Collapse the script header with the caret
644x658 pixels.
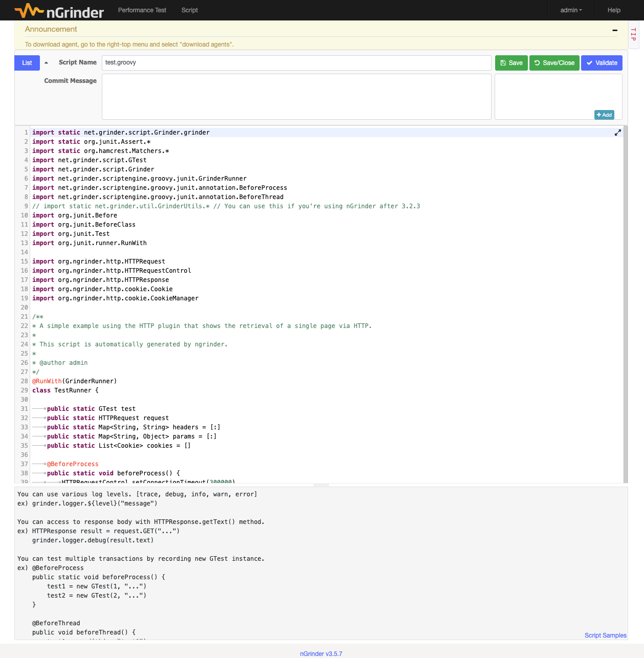(x=46, y=63)
